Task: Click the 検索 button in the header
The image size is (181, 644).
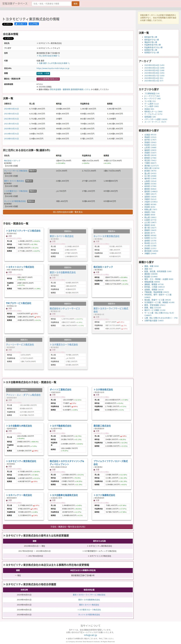Action: [76, 4]
